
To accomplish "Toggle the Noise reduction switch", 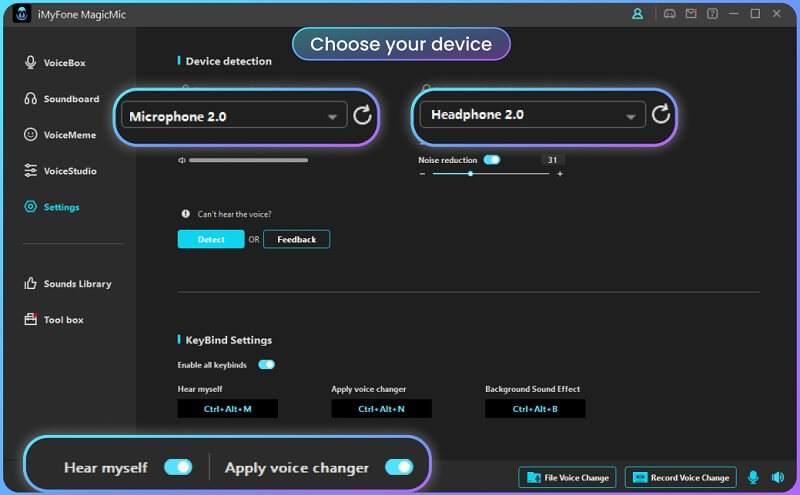I will (492, 160).
